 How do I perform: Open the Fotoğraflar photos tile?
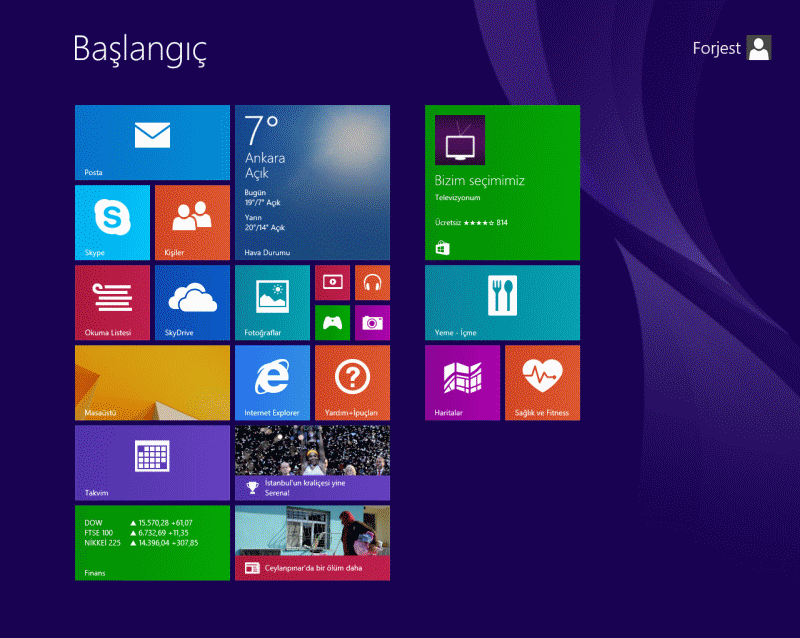pos(272,302)
